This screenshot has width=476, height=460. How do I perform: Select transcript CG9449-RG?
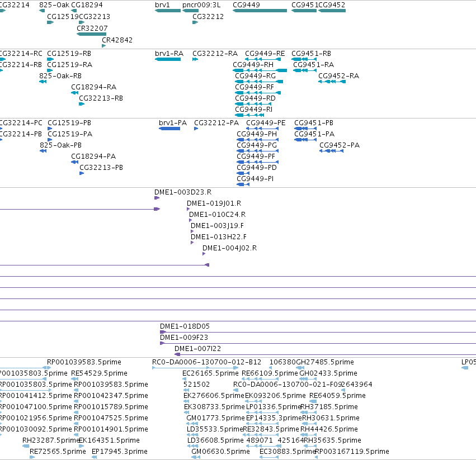pos(259,82)
